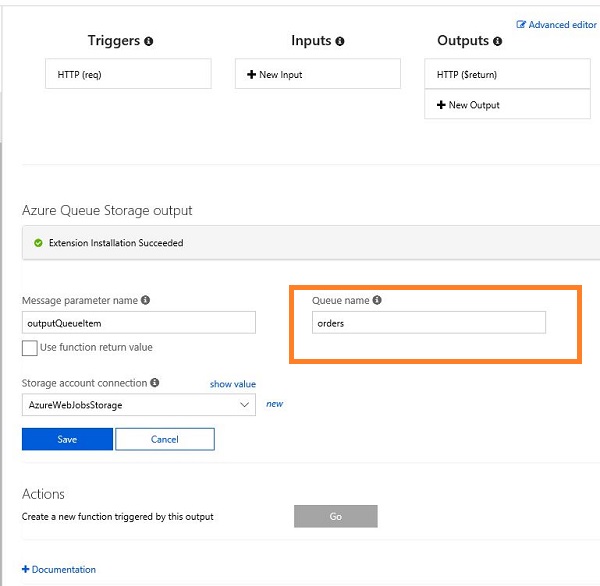Click info icon next to Message parameter name
Image resolution: width=600 pixels, height=586 pixels.
pyautogui.click(x=145, y=300)
